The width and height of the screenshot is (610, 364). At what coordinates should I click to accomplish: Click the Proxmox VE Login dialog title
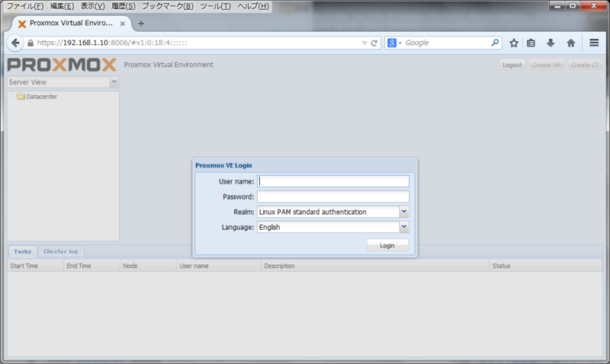(x=223, y=165)
